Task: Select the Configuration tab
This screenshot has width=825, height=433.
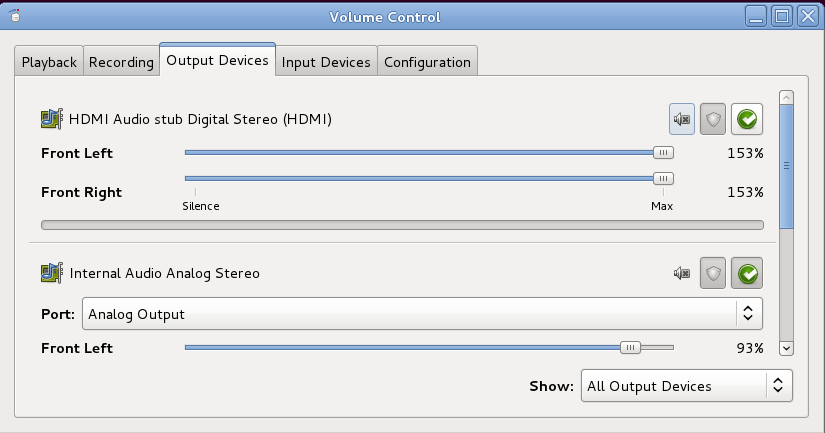Action: [427, 62]
